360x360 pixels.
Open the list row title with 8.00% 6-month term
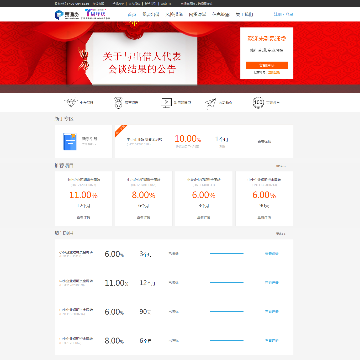point(76,339)
